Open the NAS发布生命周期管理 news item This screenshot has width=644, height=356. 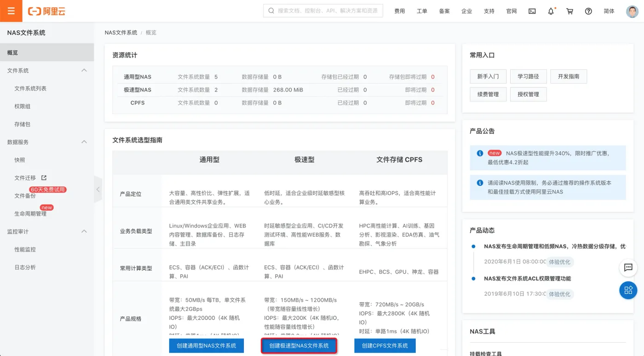point(555,247)
